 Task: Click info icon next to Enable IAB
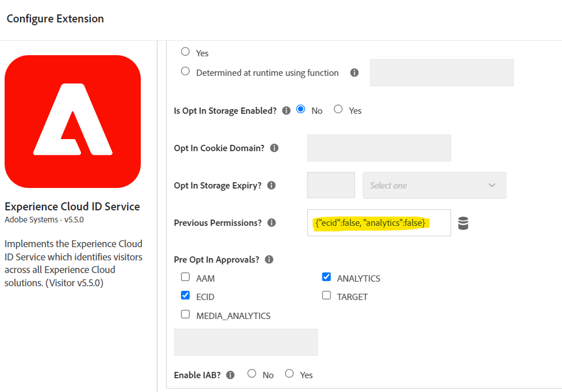(230, 375)
